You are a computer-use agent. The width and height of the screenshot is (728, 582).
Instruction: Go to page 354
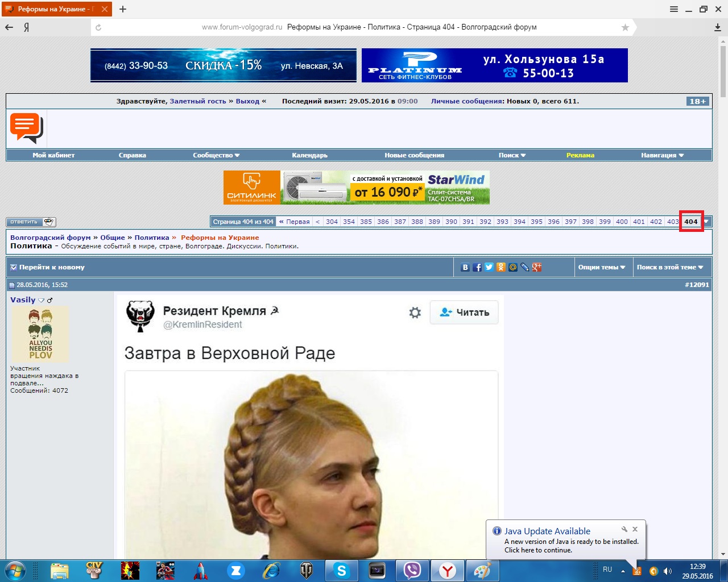point(349,222)
